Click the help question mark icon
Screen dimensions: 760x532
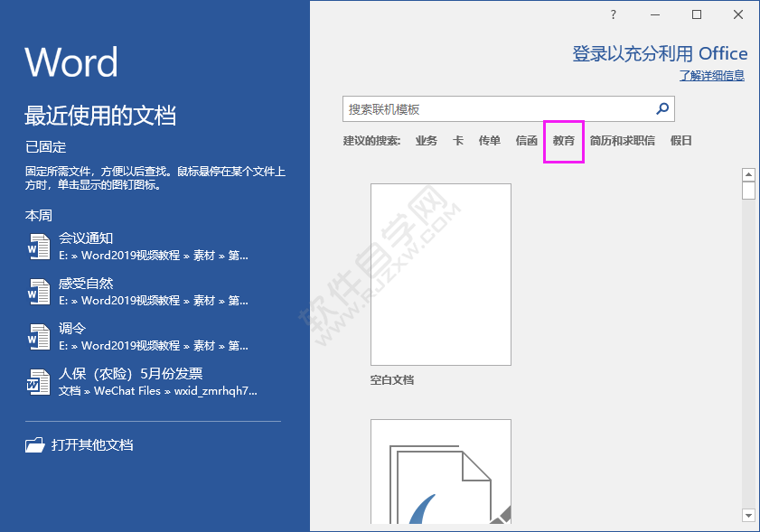[613, 14]
